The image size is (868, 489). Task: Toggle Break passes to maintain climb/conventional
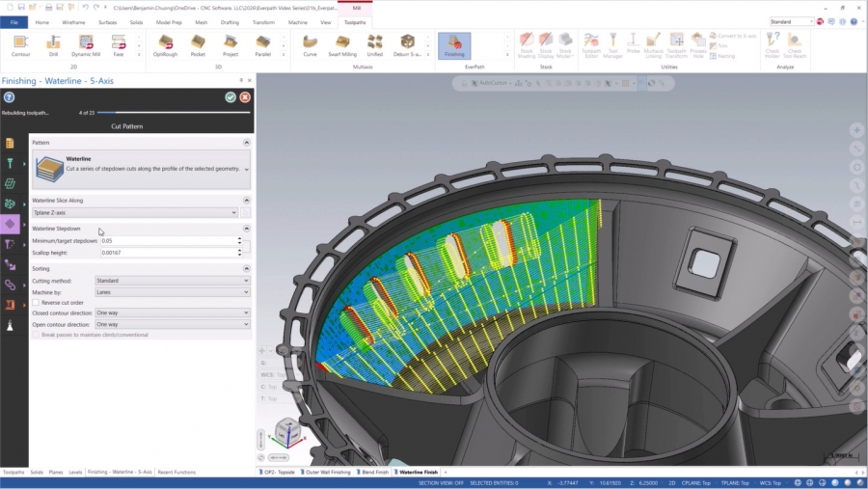pos(36,335)
